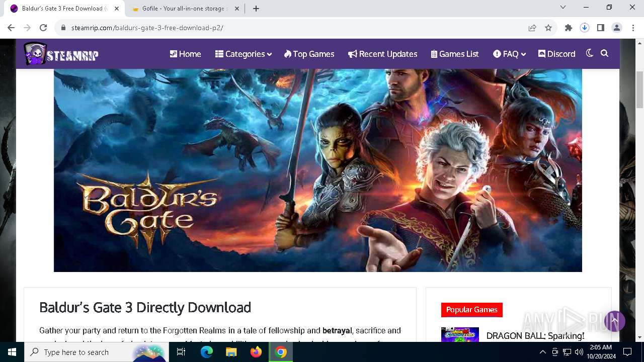Open Task View on taskbar
The height and width of the screenshot is (362, 644).
[x=182, y=352]
